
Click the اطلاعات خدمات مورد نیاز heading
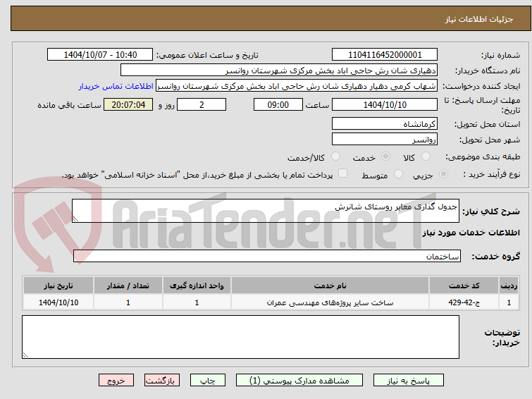(471, 233)
